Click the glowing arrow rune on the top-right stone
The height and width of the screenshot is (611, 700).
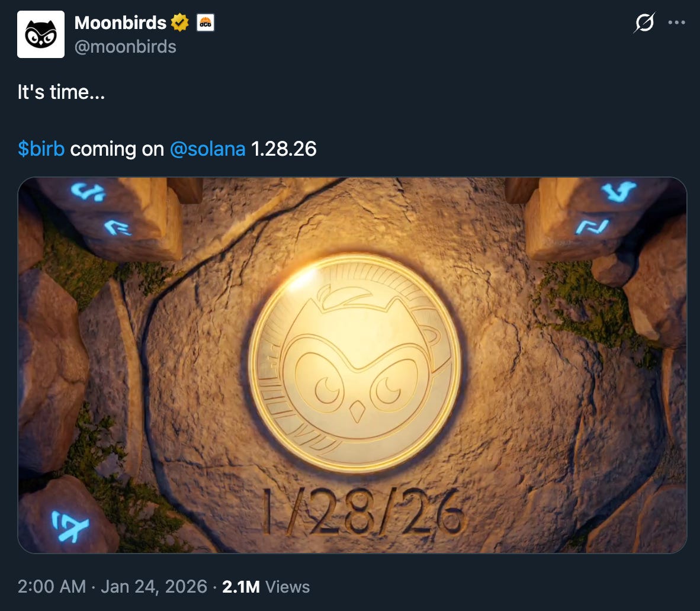(618, 191)
